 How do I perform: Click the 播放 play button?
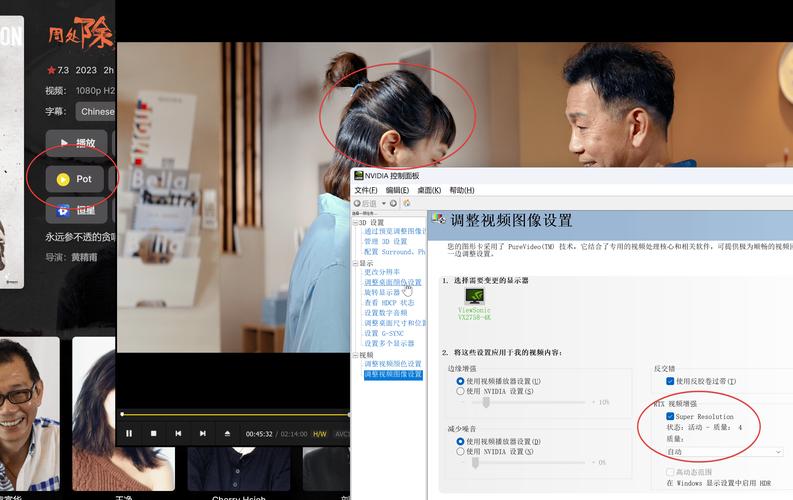(x=76, y=143)
